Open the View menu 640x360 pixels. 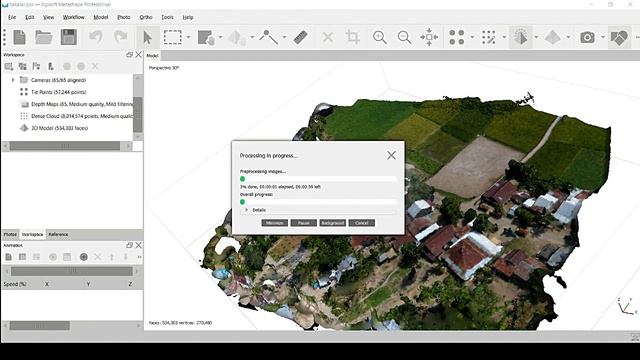(x=49, y=17)
